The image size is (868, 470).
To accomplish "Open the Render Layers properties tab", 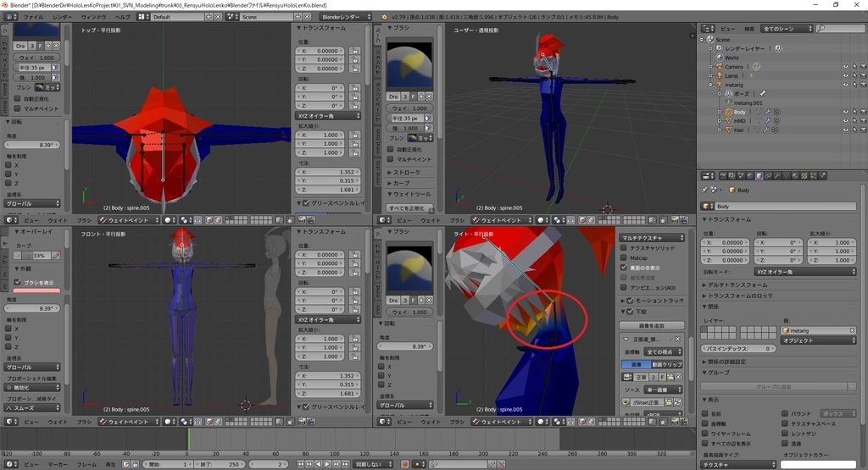I will (x=732, y=176).
